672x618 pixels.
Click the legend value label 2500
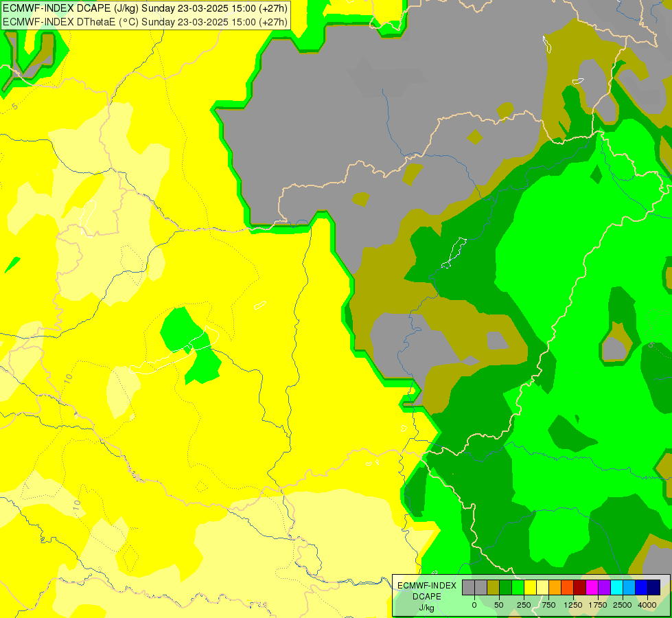[x=623, y=605]
